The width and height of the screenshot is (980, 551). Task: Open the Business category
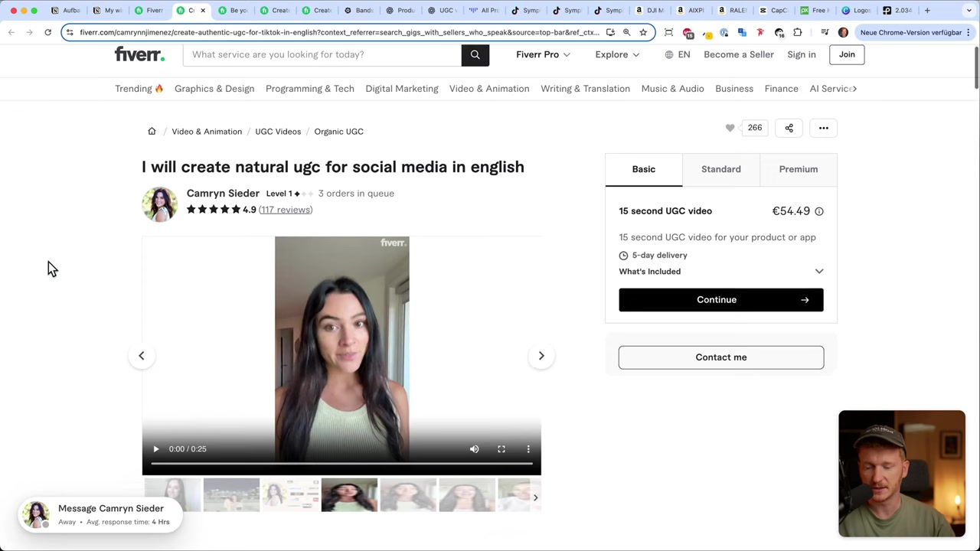[734, 89]
